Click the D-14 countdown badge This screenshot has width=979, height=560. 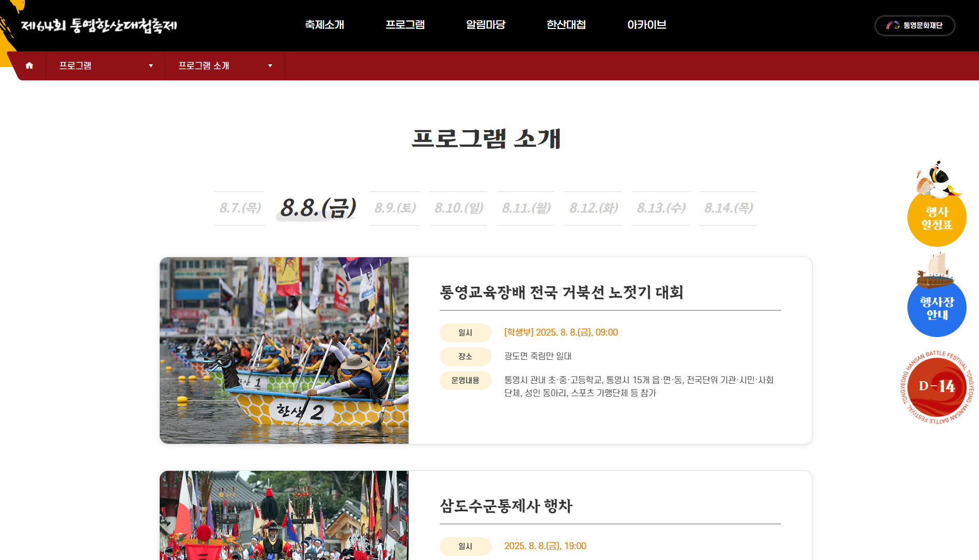pos(936,387)
